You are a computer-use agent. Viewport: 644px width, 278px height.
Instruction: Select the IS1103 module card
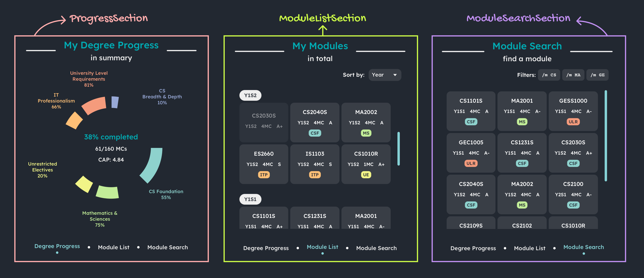(315, 164)
